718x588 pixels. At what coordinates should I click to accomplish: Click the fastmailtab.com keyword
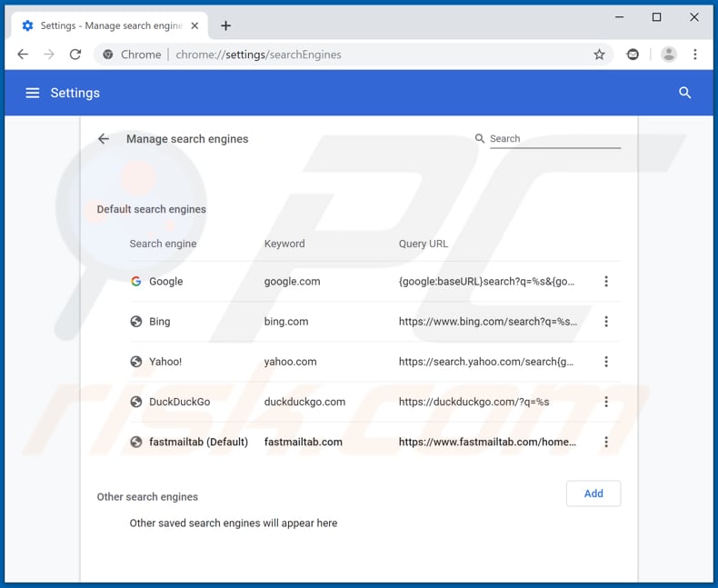304,442
